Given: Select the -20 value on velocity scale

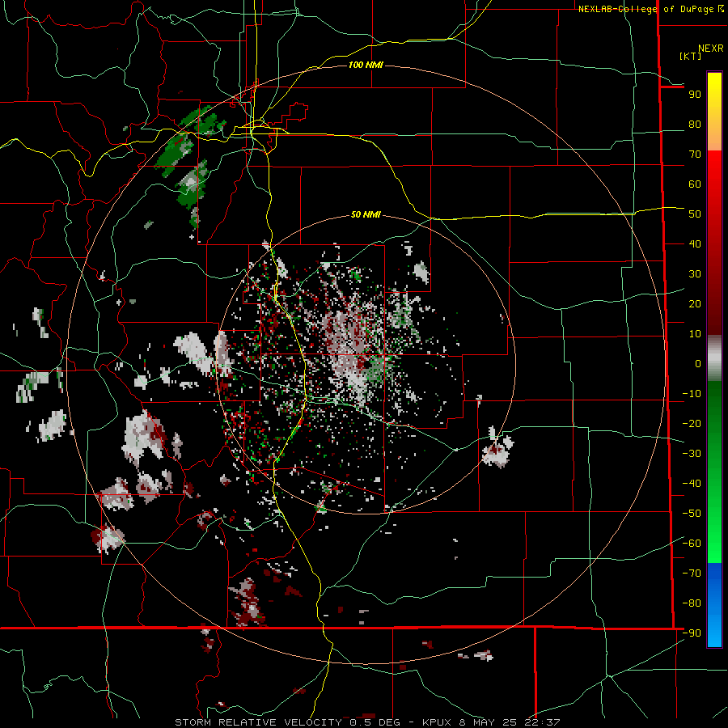Looking at the screenshot, I should click(x=692, y=424).
